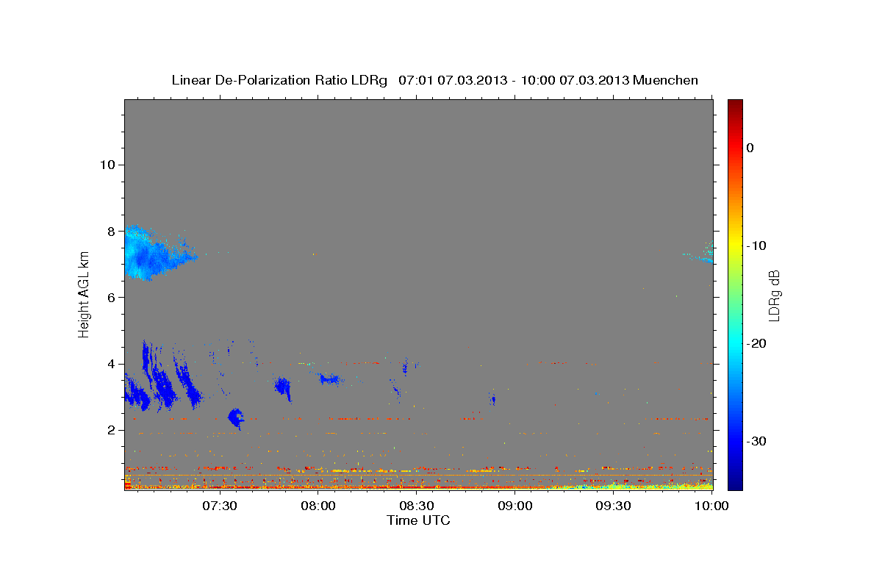Click the plot title 'Linear De-Polarization Ratio LDRg'
882x588 pixels.
coord(279,80)
